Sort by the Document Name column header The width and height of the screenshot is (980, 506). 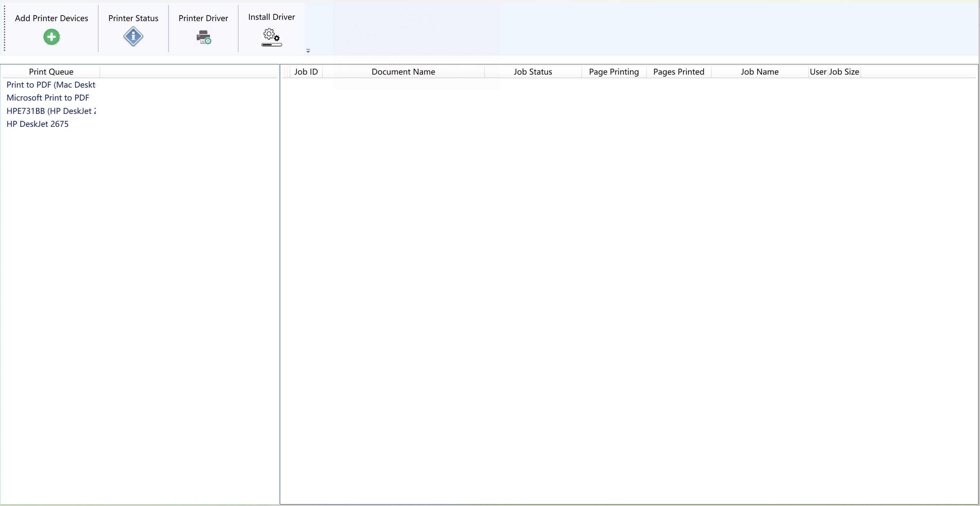[403, 72]
